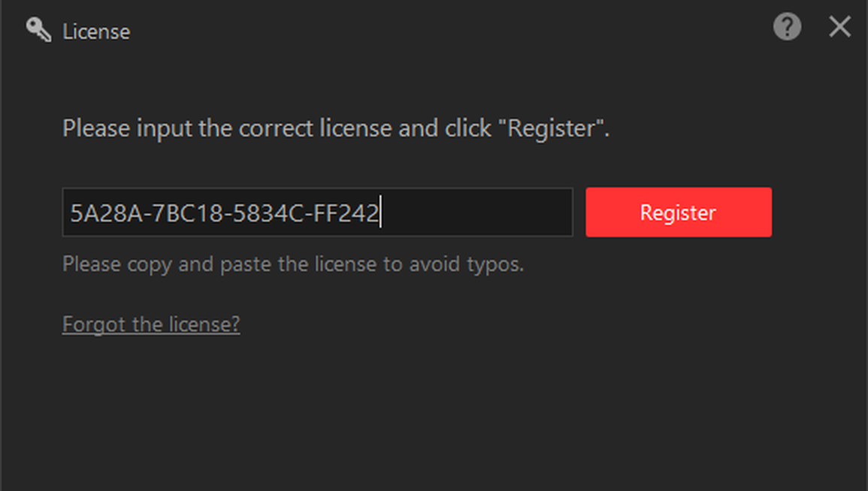The height and width of the screenshot is (491, 868).
Task: Open the 'Forgot the license?' link
Action: click(x=151, y=324)
